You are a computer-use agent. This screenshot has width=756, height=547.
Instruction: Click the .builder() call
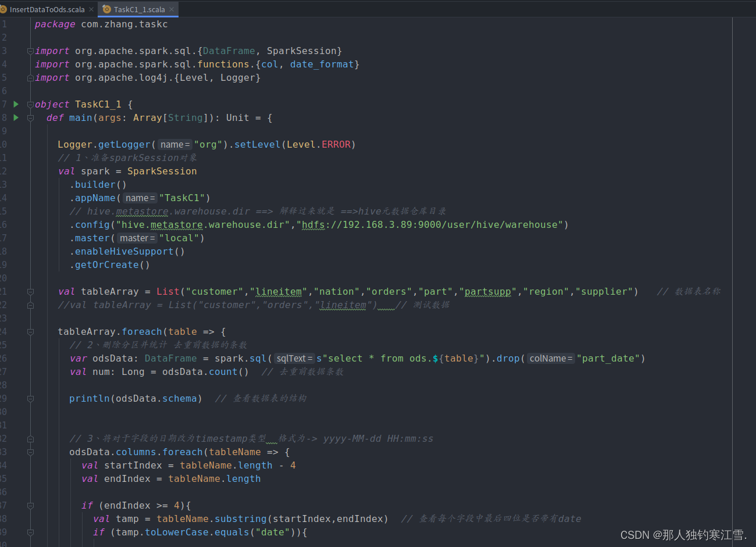[x=98, y=185]
